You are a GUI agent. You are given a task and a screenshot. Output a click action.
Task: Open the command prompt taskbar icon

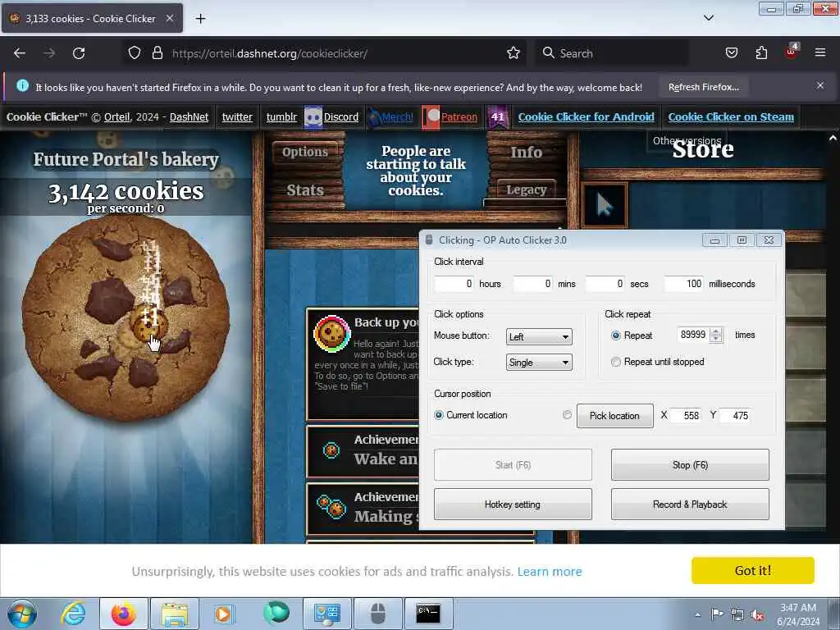point(428,614)
